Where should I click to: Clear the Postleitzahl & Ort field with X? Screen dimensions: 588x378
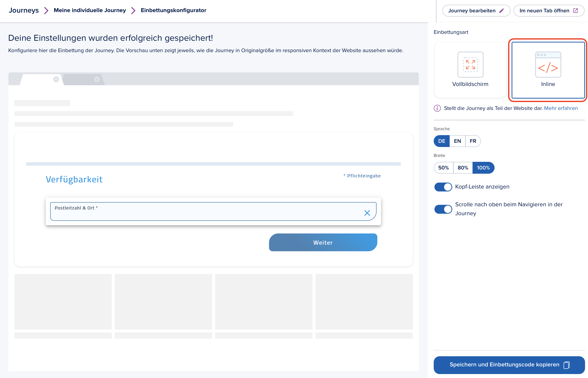367,213
